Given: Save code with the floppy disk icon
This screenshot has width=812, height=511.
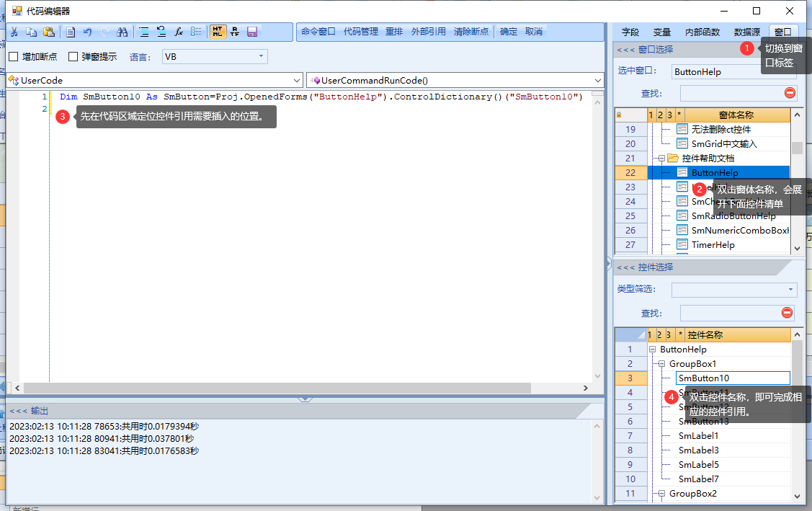Looking at the screenshot, I should (252, 32).
